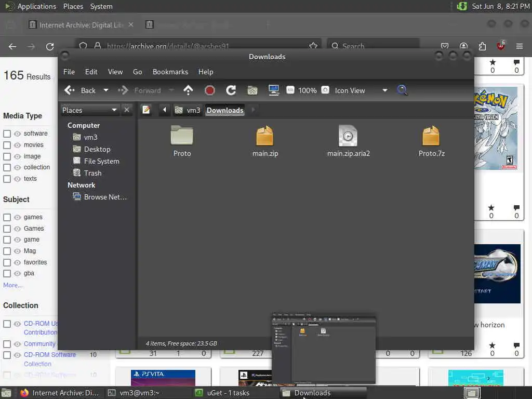This screenshot has height=399, width=532.
Task: Check the favorites subject filter
Action: (7, 262)
